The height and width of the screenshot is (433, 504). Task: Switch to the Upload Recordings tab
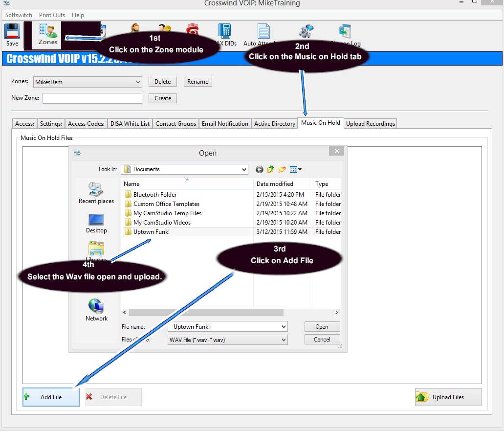(x=370, y=124)
